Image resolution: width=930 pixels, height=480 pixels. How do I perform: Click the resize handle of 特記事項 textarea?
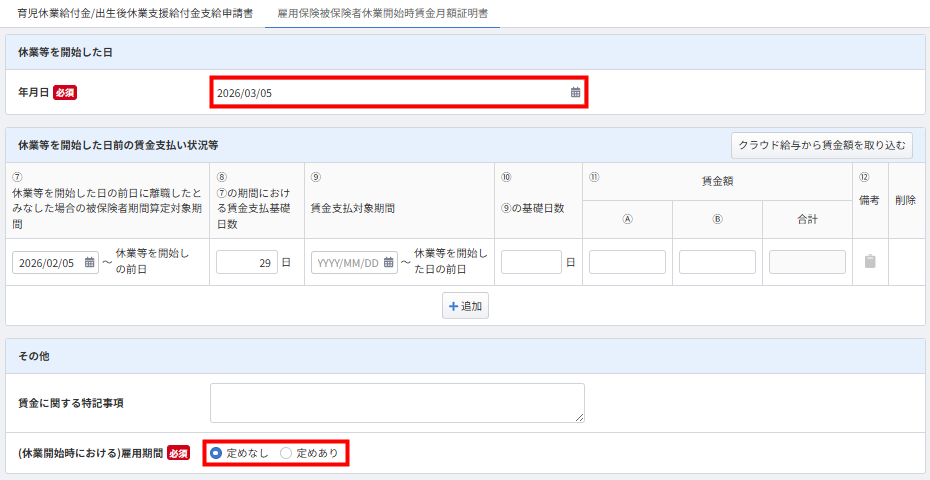point(580,418)
